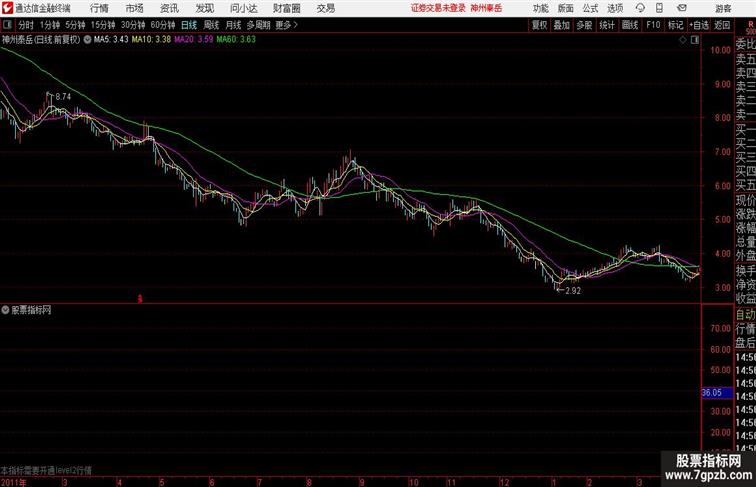Add stock via +自选 button

click(x=699, y=25)
